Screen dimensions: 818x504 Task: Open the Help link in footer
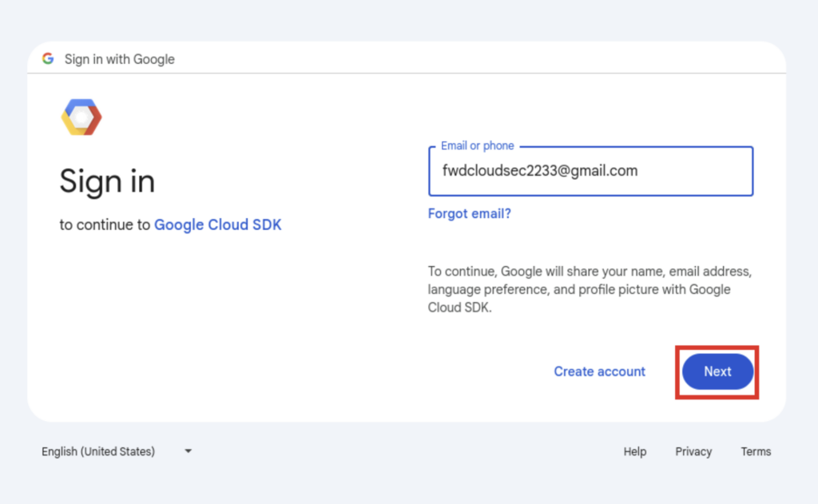tap(634, 451)
